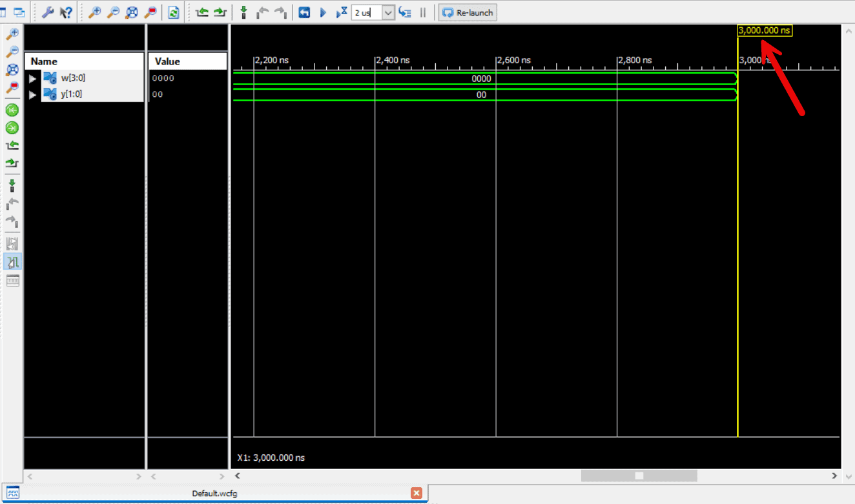Expand the y[1:0] signal
The image size is (855, 504).
pos(33,94)
